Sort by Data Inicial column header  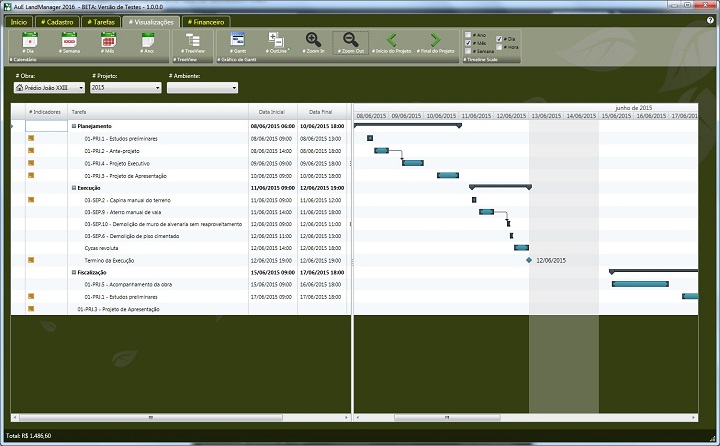pyautogui.click(x=277, y=111)
